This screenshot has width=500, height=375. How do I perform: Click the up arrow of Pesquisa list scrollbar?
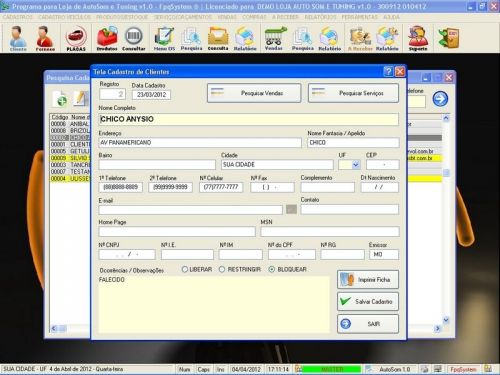pos(446,118)
